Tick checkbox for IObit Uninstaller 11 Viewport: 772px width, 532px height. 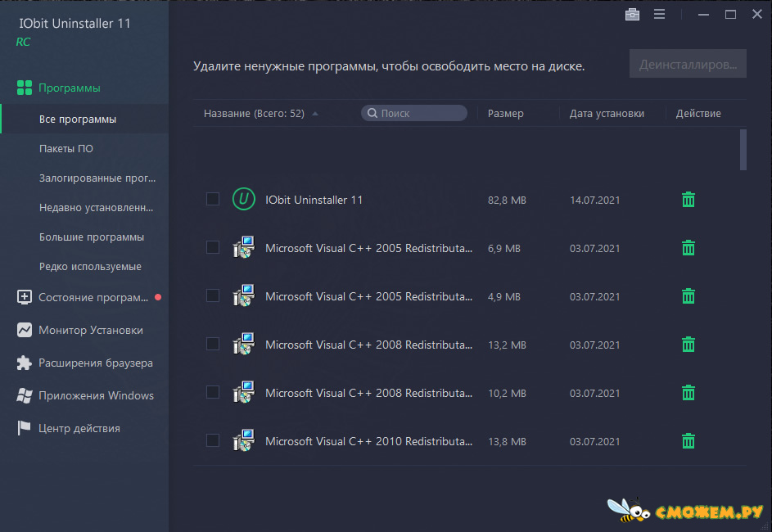213,199
